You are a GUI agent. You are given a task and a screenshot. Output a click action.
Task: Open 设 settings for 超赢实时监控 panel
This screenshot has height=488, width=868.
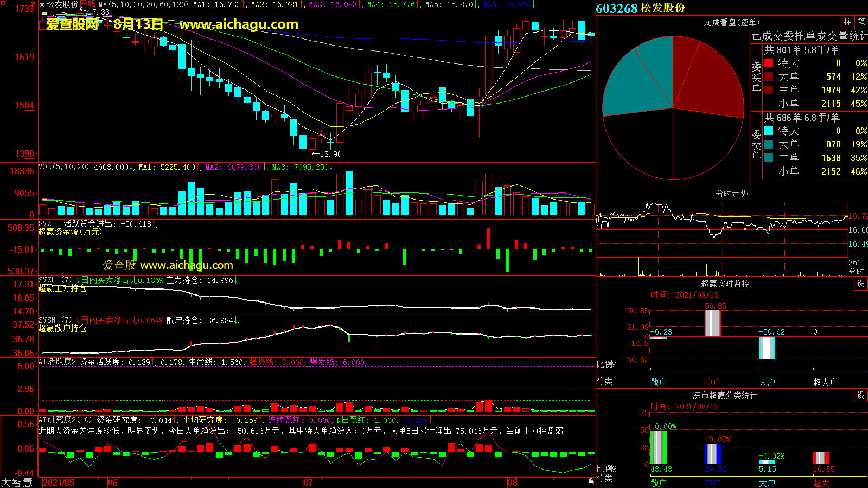(860, 284)
